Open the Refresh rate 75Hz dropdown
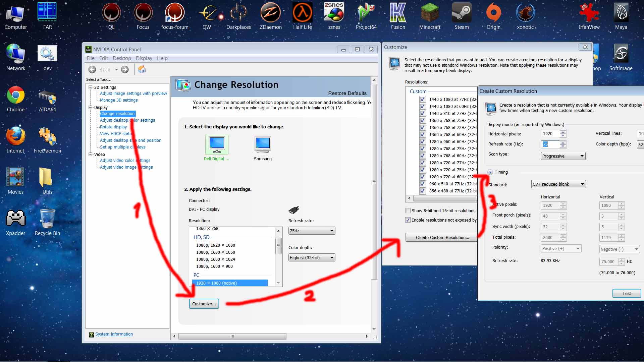 click(x=312, y=231)
